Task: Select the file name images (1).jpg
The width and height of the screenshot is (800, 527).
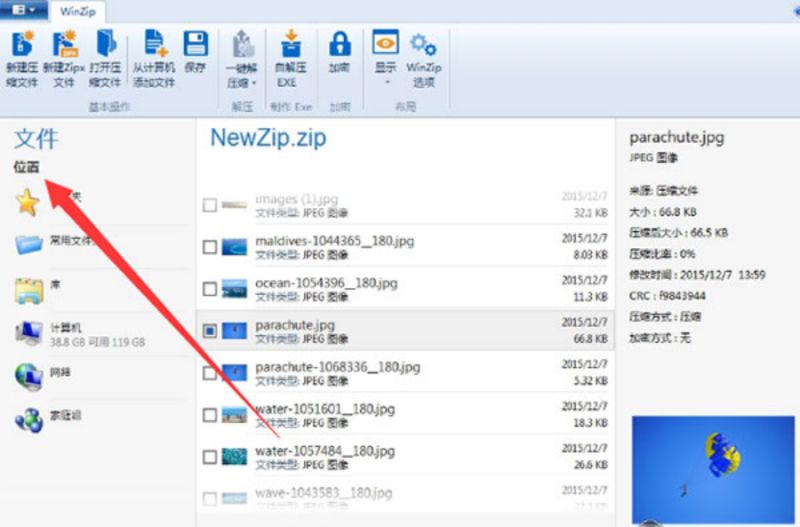Action: [x=296, y=199]
